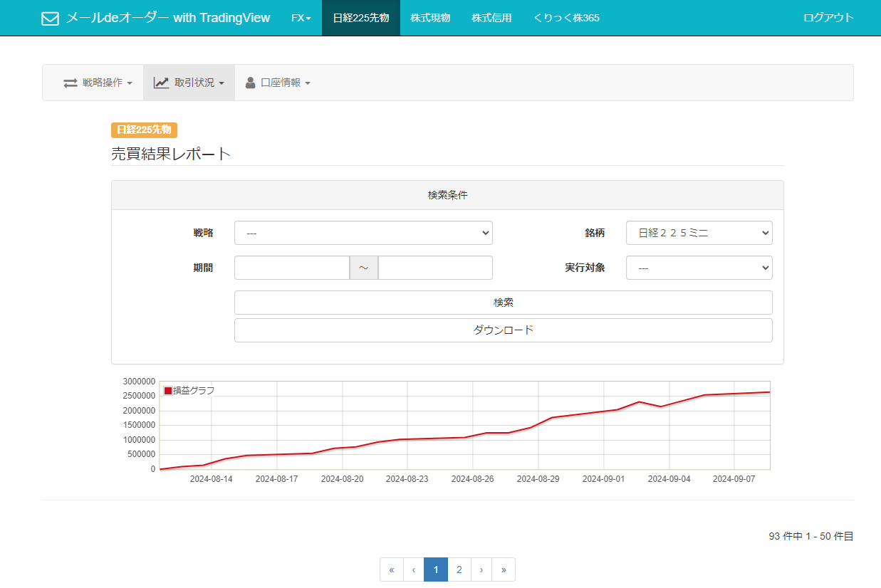Image resolution: width=881 pixels, height=588 pixels.
Task: Click the envelope mail logo icon
Action: pyautogui.click(x=50, y=19)
